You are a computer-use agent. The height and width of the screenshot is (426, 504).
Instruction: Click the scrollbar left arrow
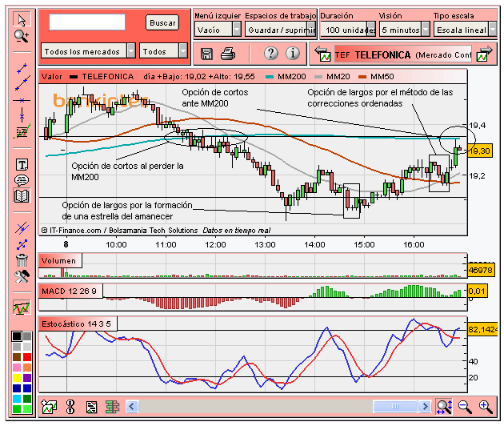pos(132,406)
